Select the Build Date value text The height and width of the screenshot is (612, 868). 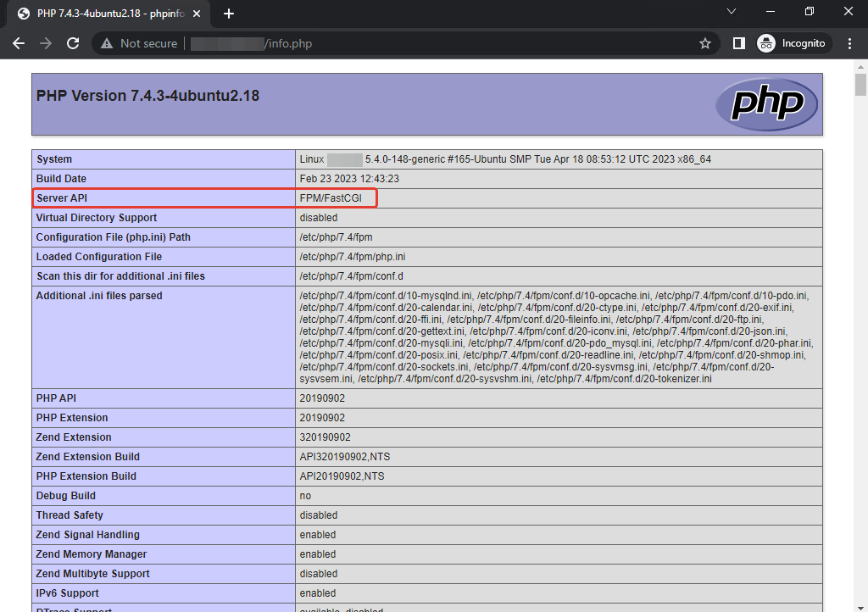348,178
